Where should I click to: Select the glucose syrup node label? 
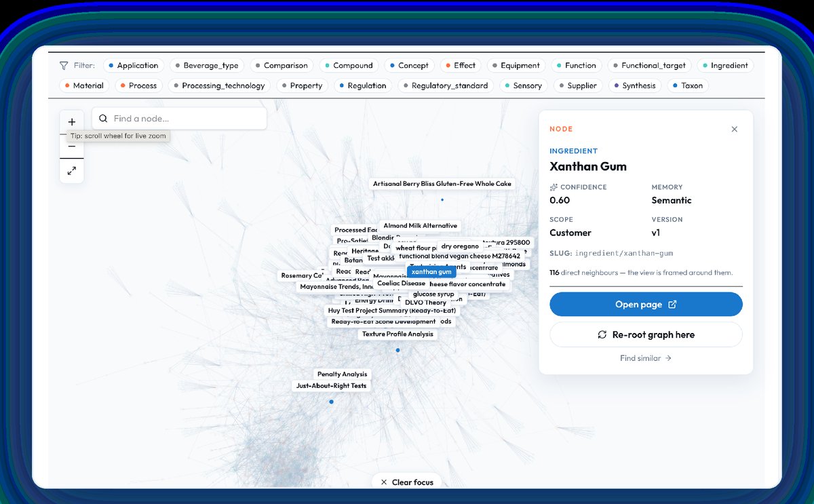coord(433,294)
